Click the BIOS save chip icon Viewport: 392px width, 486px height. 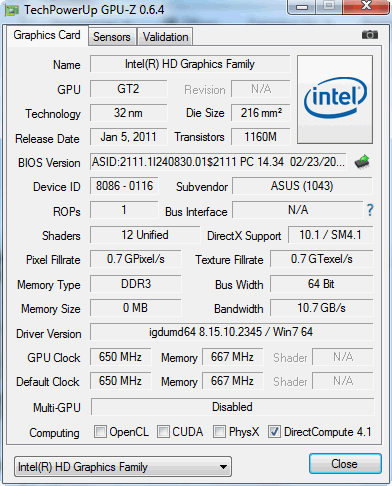pyautogui.click(x=362, y=162)
